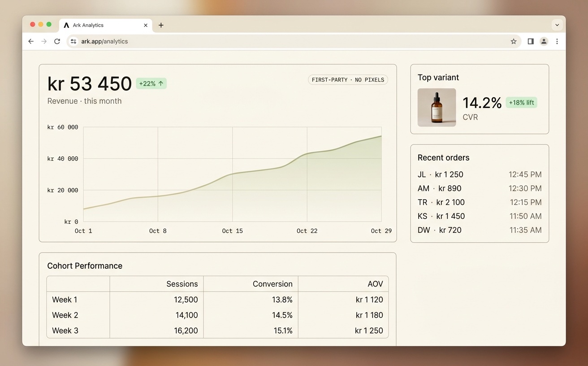Click the browser forward arrow

44,41
